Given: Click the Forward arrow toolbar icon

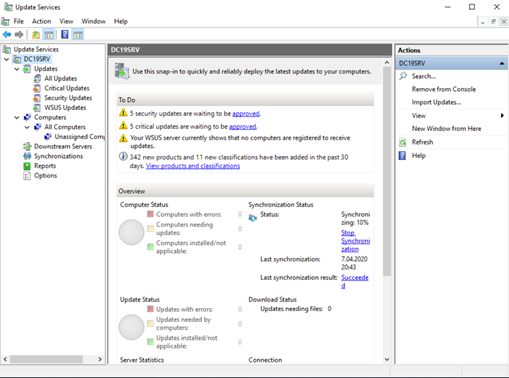Looking at the screenshot, I should pos(19,34).
